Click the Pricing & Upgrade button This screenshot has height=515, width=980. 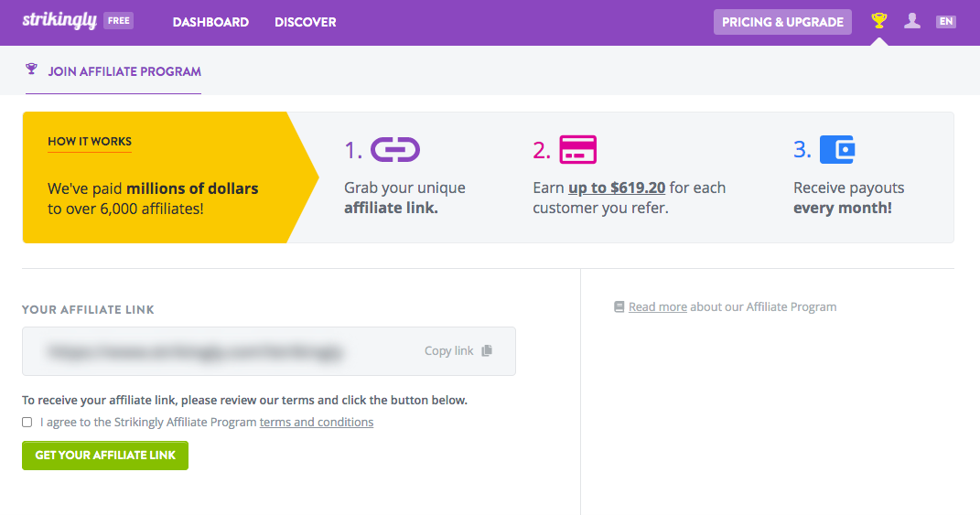click(782, 22)
